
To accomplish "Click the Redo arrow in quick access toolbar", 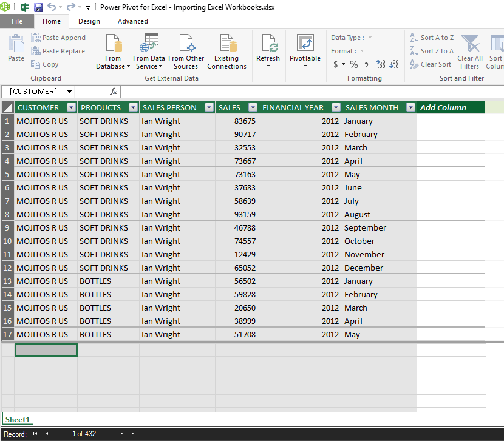I will click(x=71, y=7).
